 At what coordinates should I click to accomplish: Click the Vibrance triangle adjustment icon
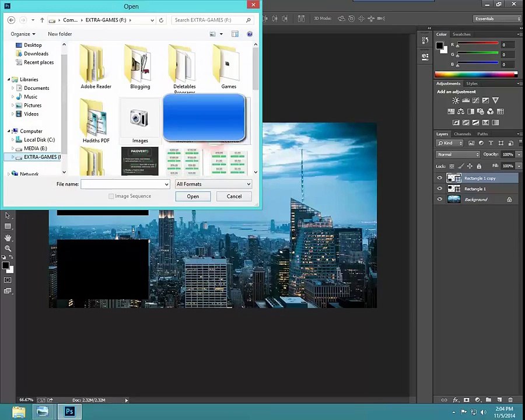495,100
